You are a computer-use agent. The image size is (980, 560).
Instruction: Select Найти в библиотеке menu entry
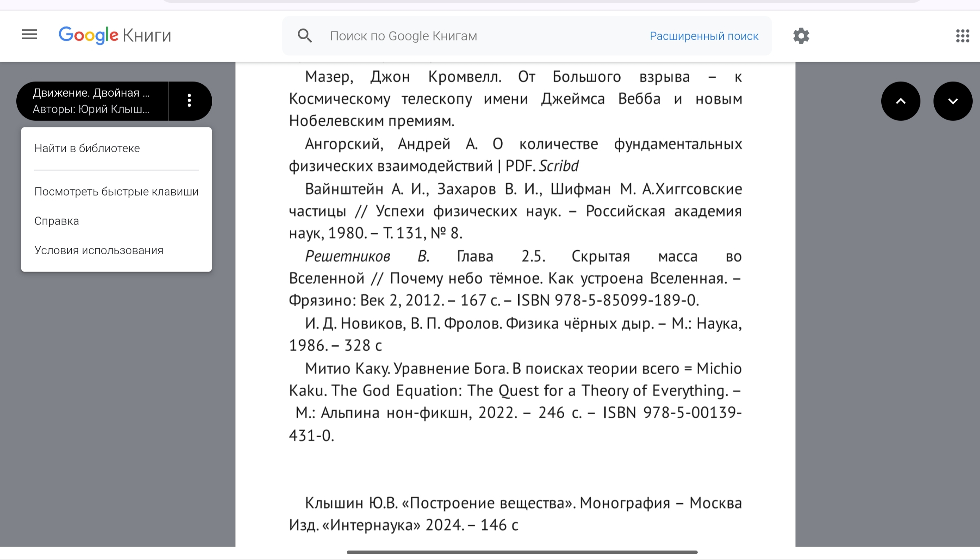point(87,148)
